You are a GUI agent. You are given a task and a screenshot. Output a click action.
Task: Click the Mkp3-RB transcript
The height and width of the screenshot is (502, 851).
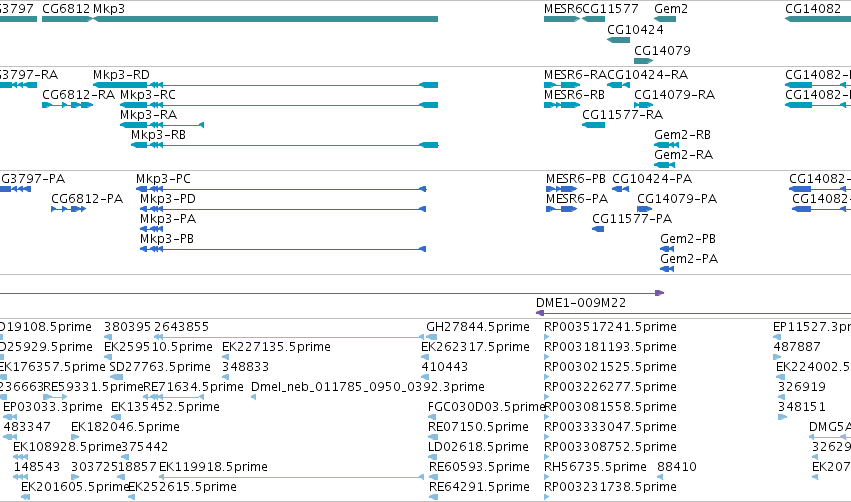tap(284, 145)
